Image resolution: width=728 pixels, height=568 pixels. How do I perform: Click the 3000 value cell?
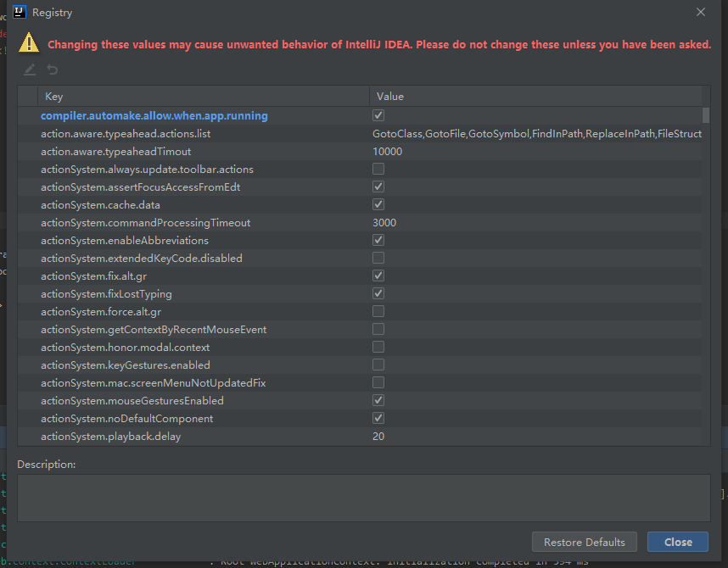click(x=384, y=223)
